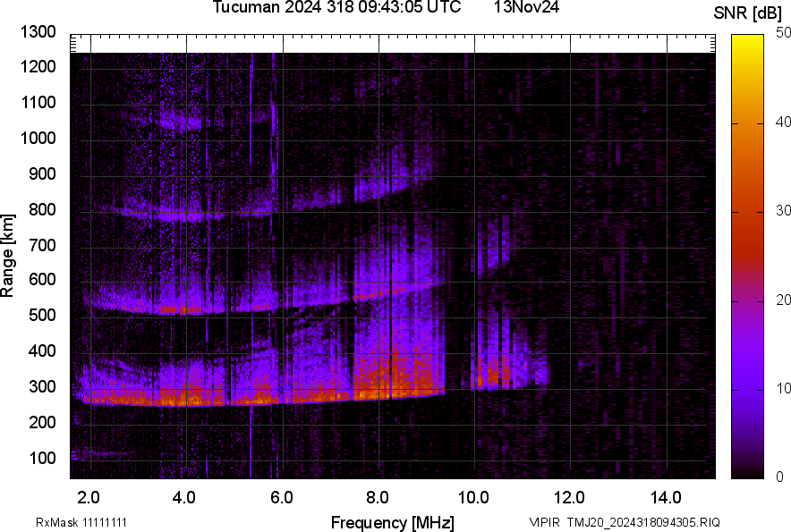Image resolution: width=791 pixels, height=532 pixels.
Task: Click the frequency axis tick '2.0'
Action: click(x=89, y=498)
